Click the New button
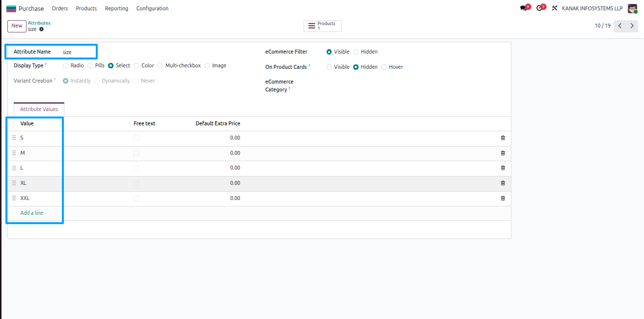Screen dimensions: 644x319 pyautogui.click(x=17, y=26)
